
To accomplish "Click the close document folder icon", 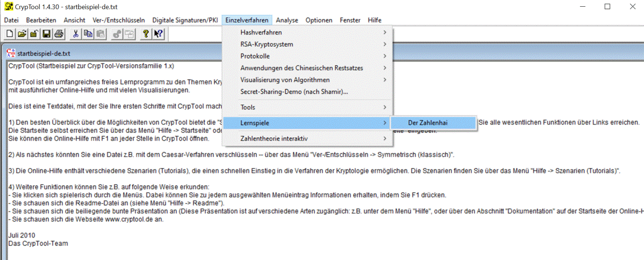I will pos(34,34).
